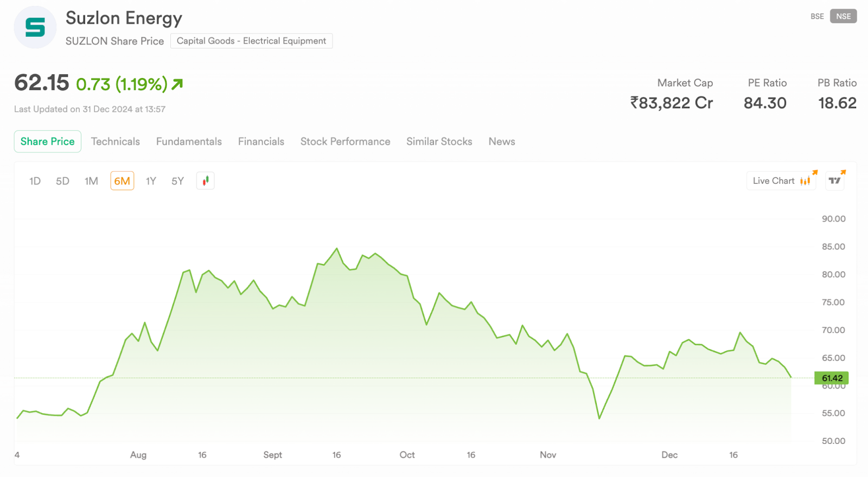Select the 1M time range
868x477 pixels.
pos(91,181)
